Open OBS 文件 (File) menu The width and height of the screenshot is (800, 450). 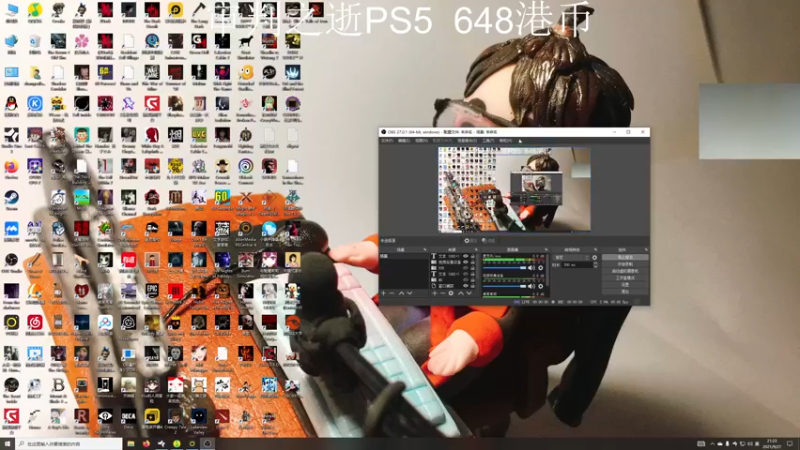(387, 140)
